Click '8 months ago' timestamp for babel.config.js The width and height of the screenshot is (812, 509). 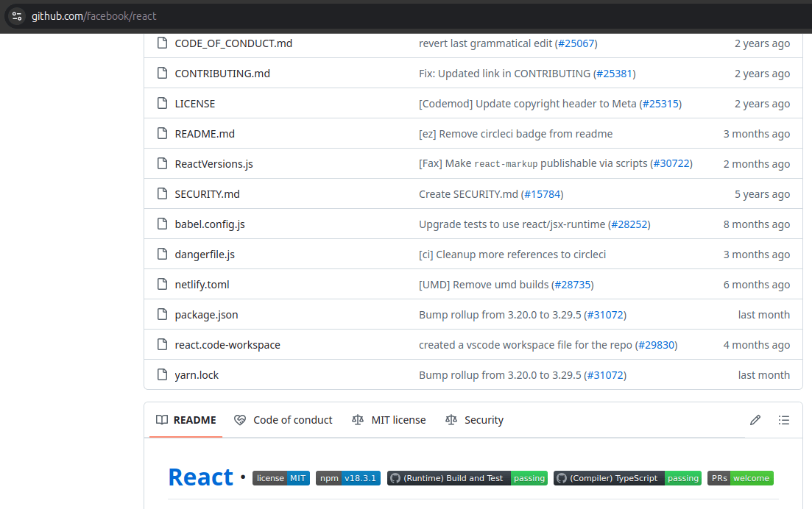pos(757,224)
